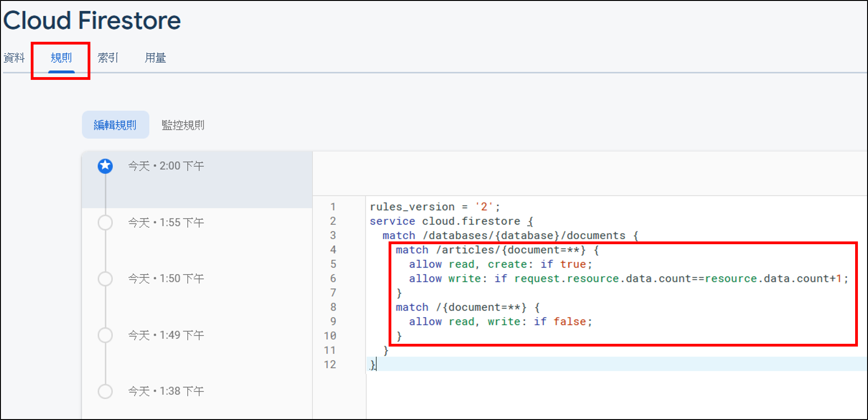The height and width of the screenshot is (420, 868).
Task: Go to the 索引 tab
Action: coord(108,58)
